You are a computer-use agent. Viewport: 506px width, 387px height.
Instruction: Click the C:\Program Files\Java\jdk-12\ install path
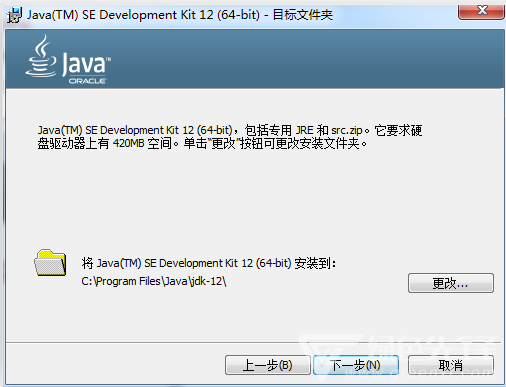154,281
